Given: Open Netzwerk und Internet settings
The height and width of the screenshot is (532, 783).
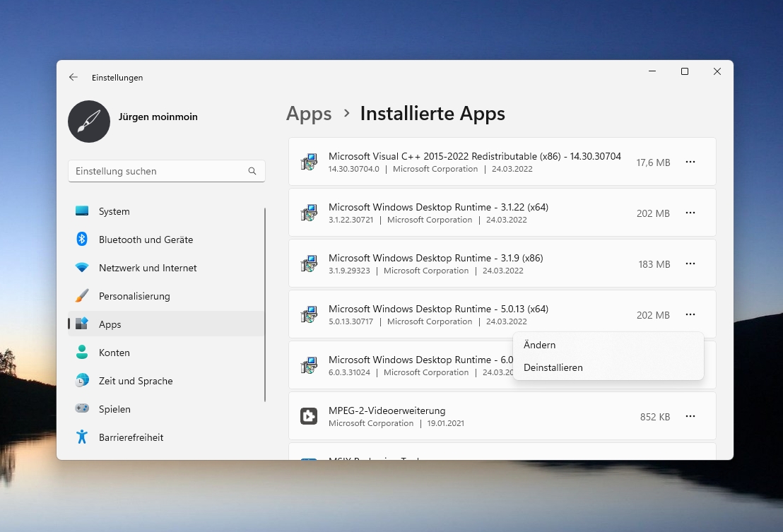Looking at the screenshot, I should point(166,268).
